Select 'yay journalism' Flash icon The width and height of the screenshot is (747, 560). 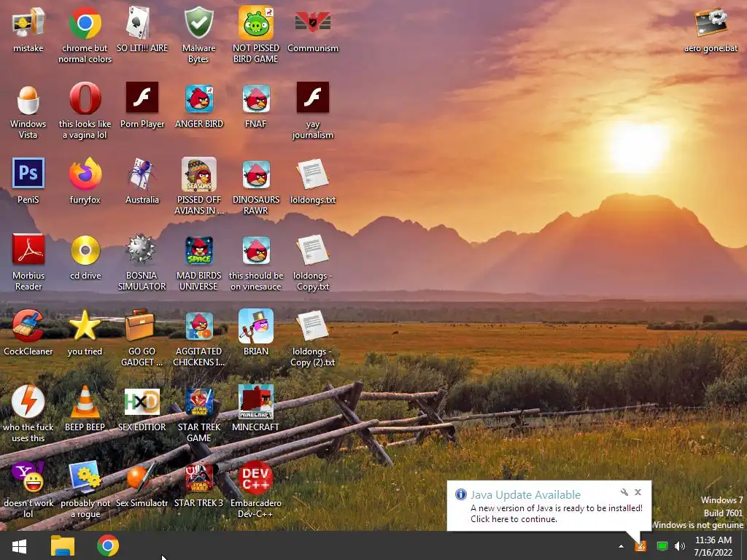click(x=312, y=98)
